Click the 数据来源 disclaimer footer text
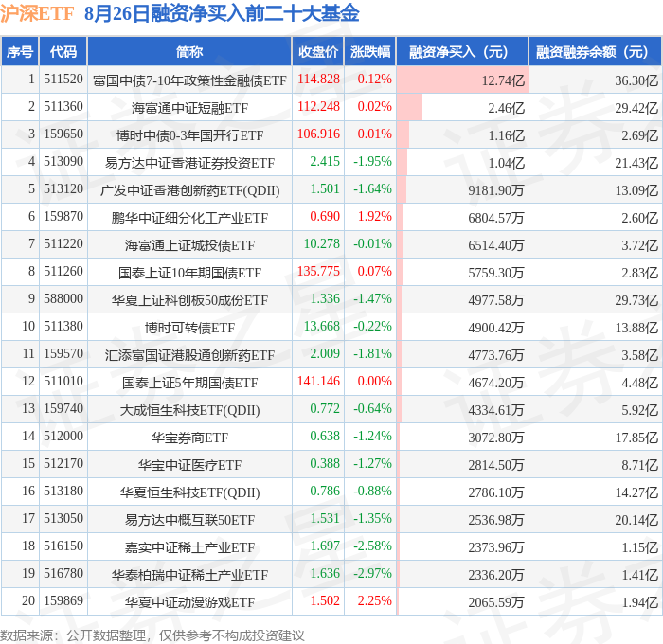 click(152, 635)
